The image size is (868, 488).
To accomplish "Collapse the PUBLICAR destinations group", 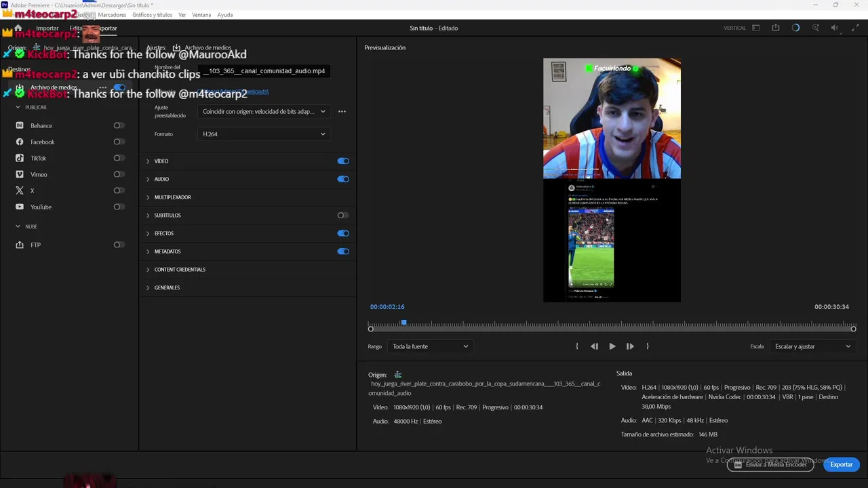I will [x=18, y=107].
